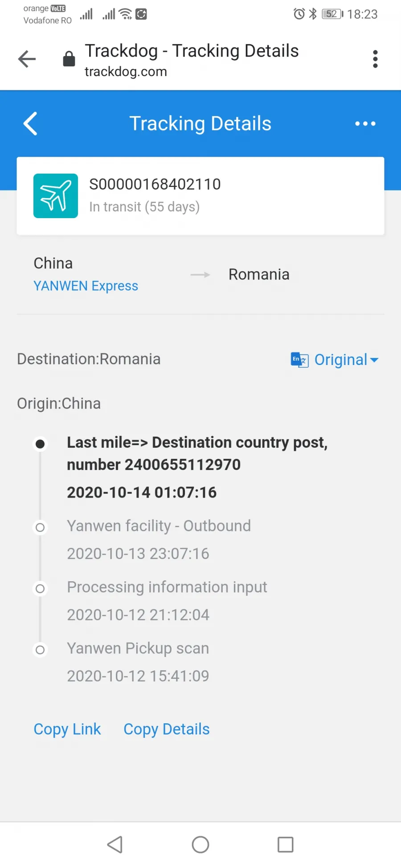
Task: Open the white three-dots options menu
Action: pyautogui.click(x=365, y=123)
